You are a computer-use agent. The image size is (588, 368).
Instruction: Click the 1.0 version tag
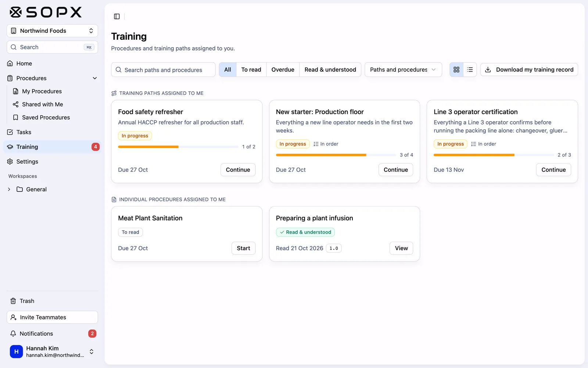tap(334, 248)
